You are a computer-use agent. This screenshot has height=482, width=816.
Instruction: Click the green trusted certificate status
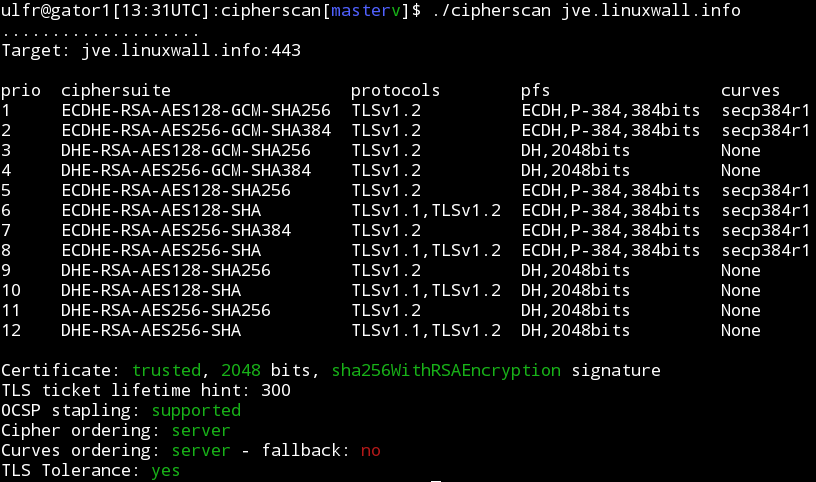click(167, 371)
